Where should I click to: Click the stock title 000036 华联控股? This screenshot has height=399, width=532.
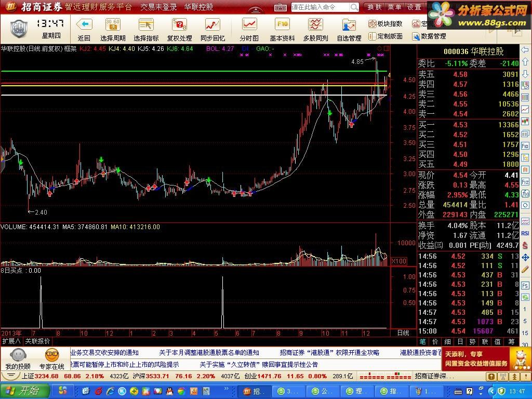click(x=474, y=51)
